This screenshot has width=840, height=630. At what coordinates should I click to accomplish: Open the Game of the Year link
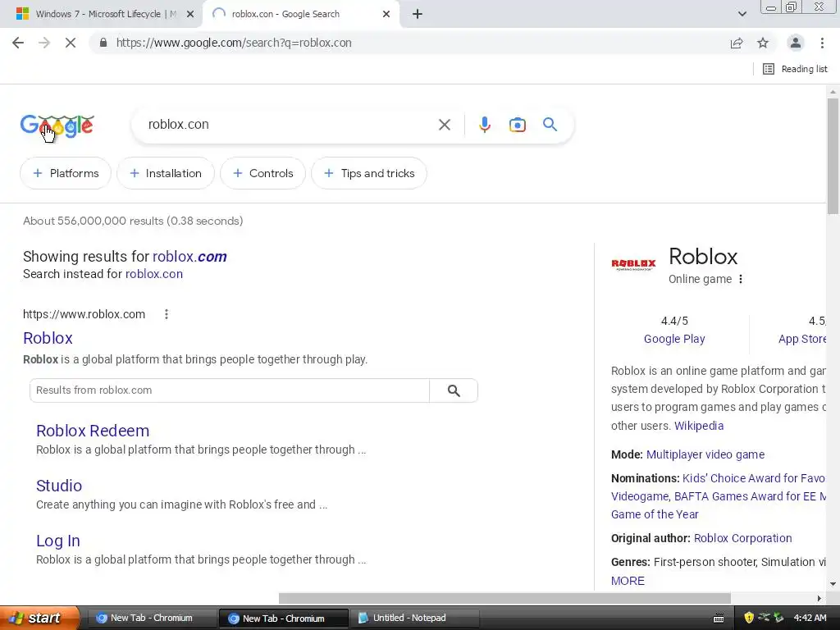(x=655, y=514)
